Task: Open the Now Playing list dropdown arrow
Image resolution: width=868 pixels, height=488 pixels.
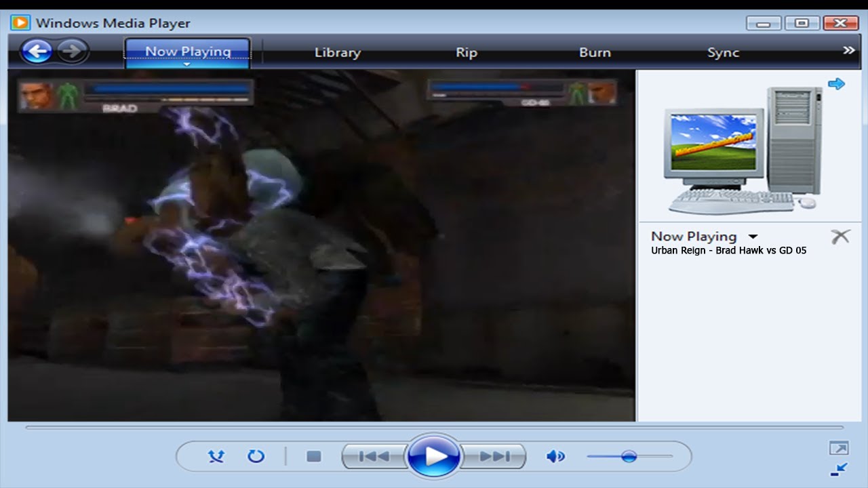Action: (x=753, y=237)
